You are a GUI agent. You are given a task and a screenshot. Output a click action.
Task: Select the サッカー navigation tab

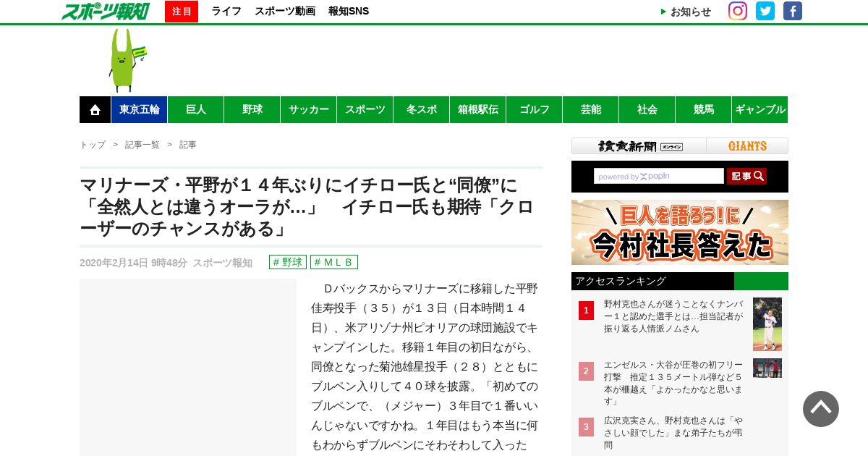click(309, 110)
